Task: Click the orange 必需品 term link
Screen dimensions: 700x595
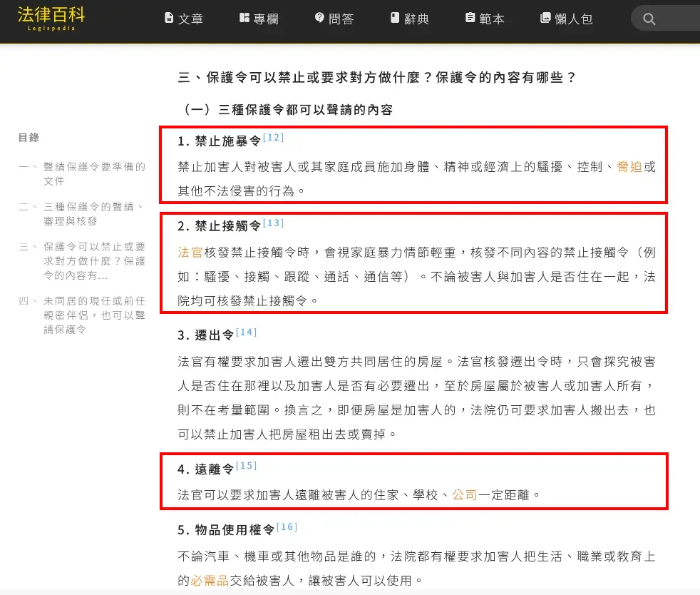Action: click(210, 580)
